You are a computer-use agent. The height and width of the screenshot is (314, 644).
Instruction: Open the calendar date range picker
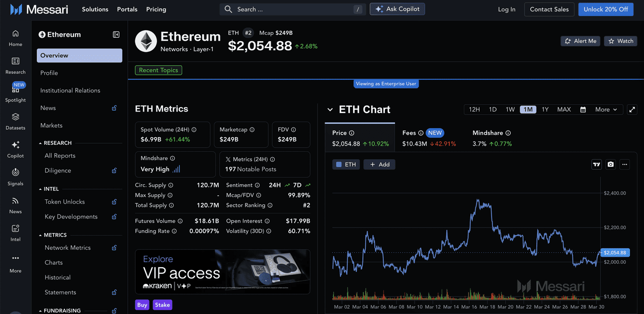[x=583, y=110]
